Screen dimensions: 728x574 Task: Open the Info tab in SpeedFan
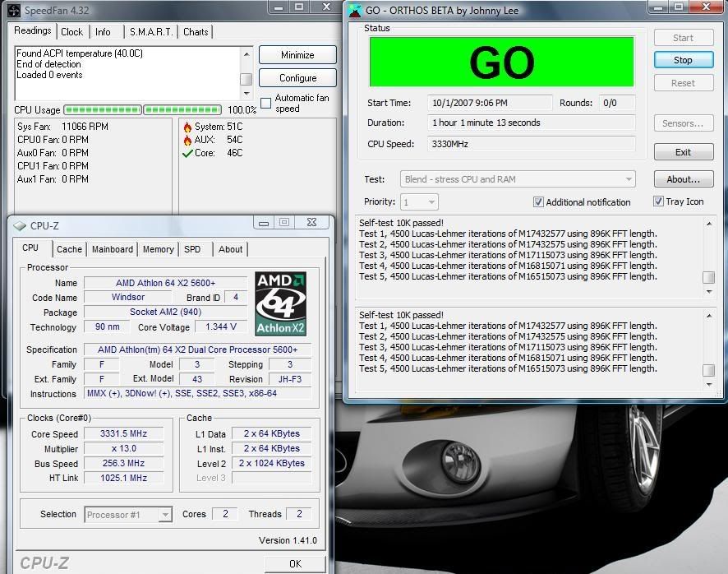click(103, 32)
